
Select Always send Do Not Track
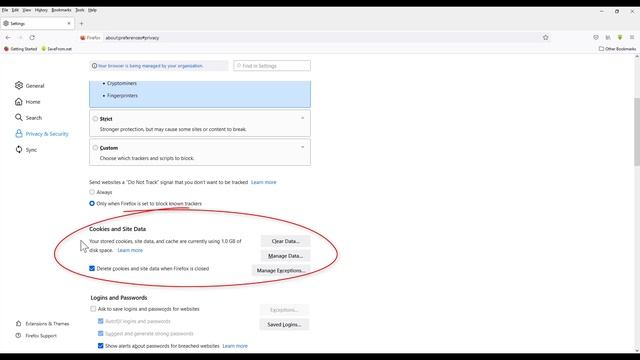92,192
